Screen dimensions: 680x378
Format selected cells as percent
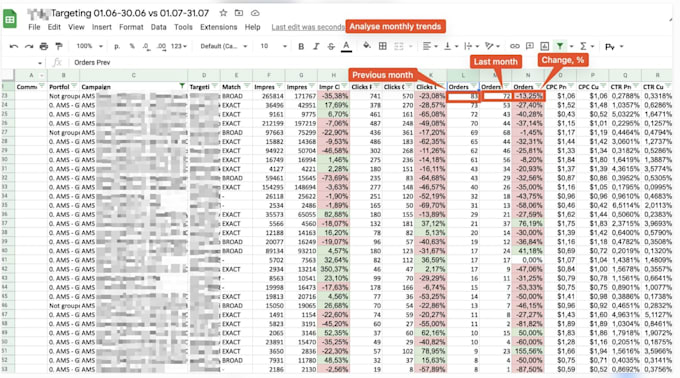(x=132, y=46)
